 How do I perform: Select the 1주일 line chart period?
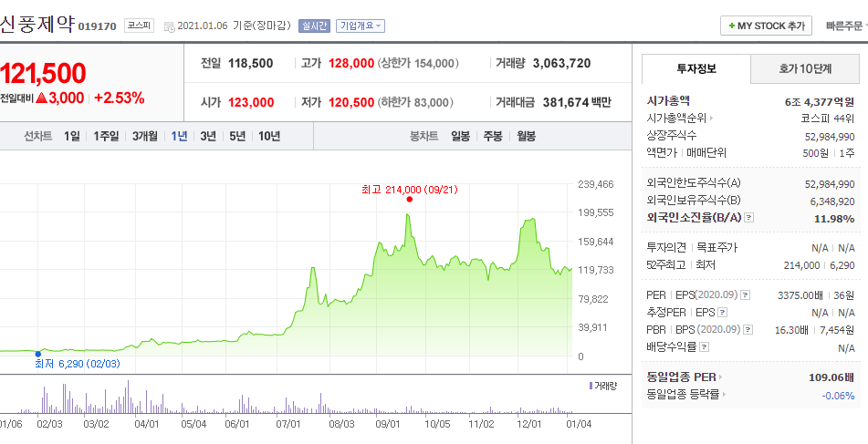click(106, 136)
